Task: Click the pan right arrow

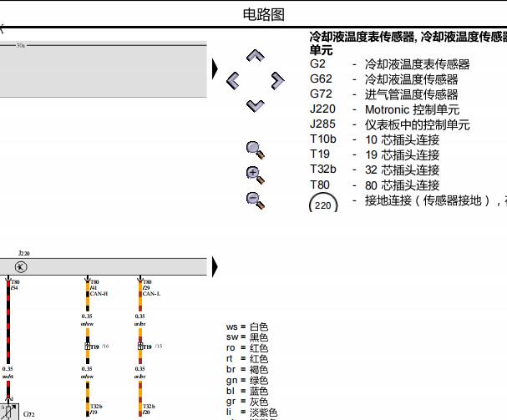Action: (278, 80)
